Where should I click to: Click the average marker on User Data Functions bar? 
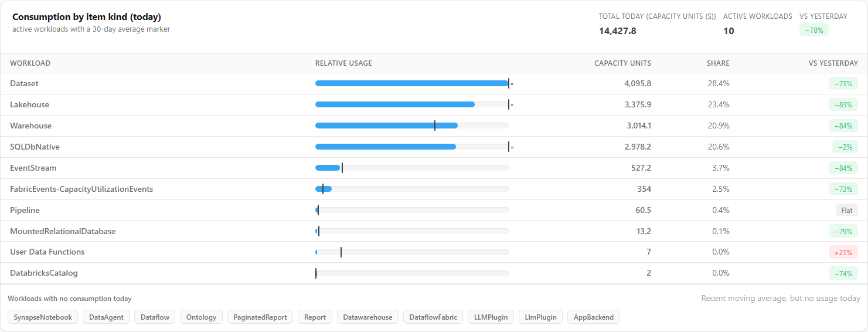coord(341,252)
